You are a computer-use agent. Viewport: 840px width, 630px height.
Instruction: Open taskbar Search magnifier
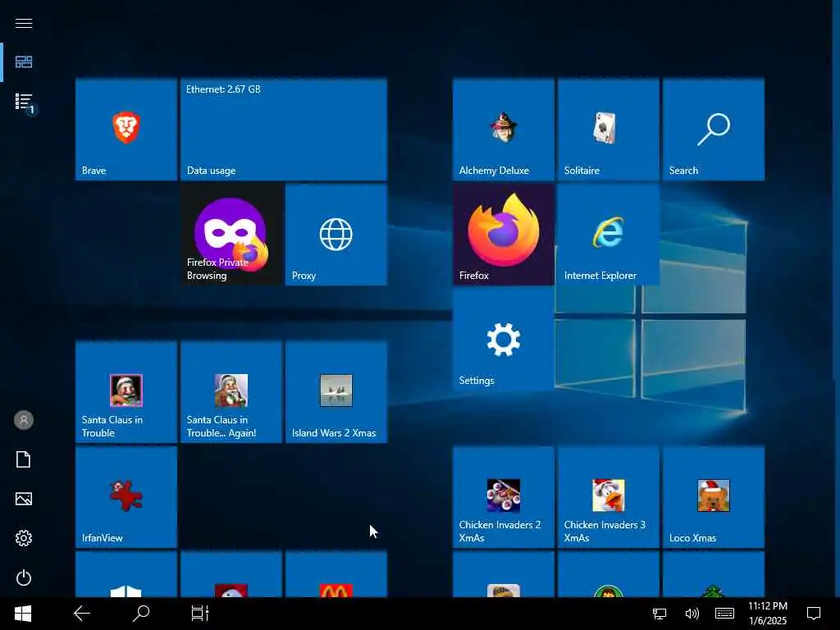[141, 614]
